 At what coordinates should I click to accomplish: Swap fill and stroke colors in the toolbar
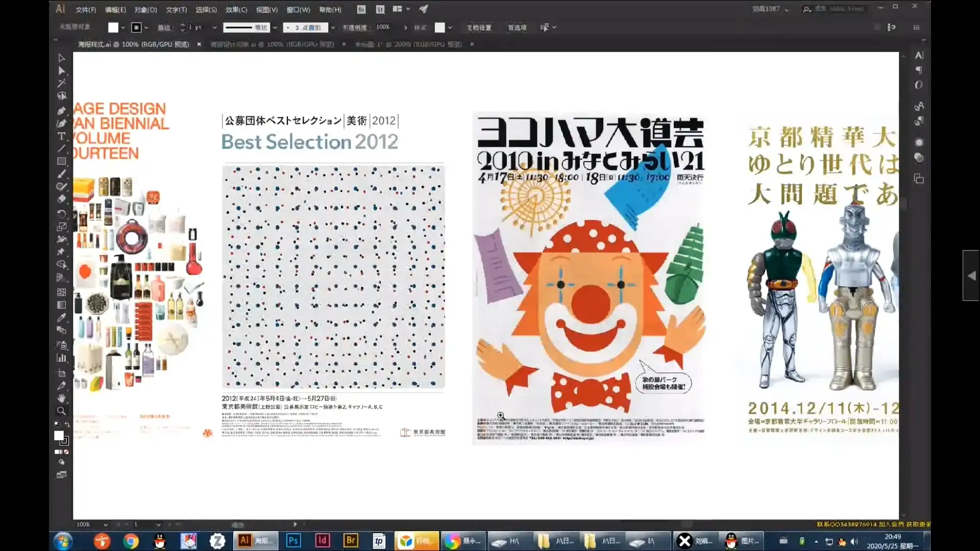click(67, 424)
